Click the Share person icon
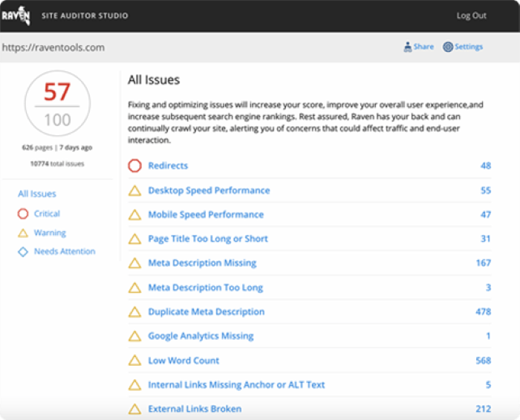The image size is (520, 420). tap(408, 47)
